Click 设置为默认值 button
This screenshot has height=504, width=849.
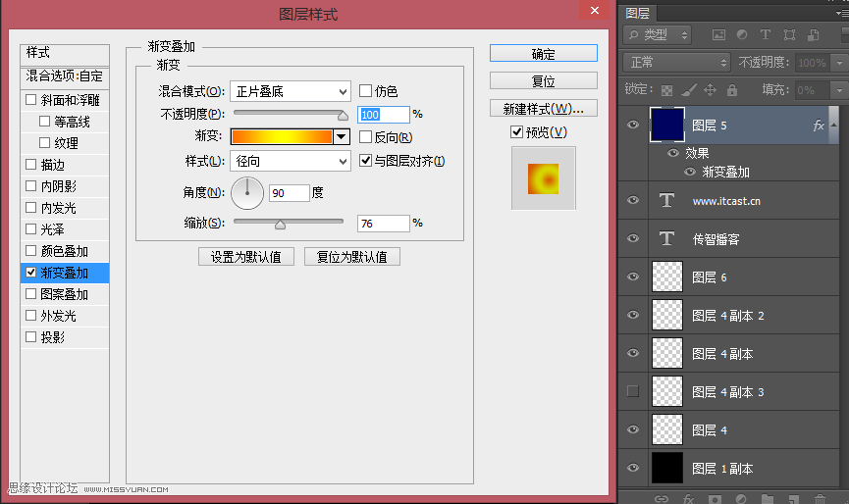[246, 257]
